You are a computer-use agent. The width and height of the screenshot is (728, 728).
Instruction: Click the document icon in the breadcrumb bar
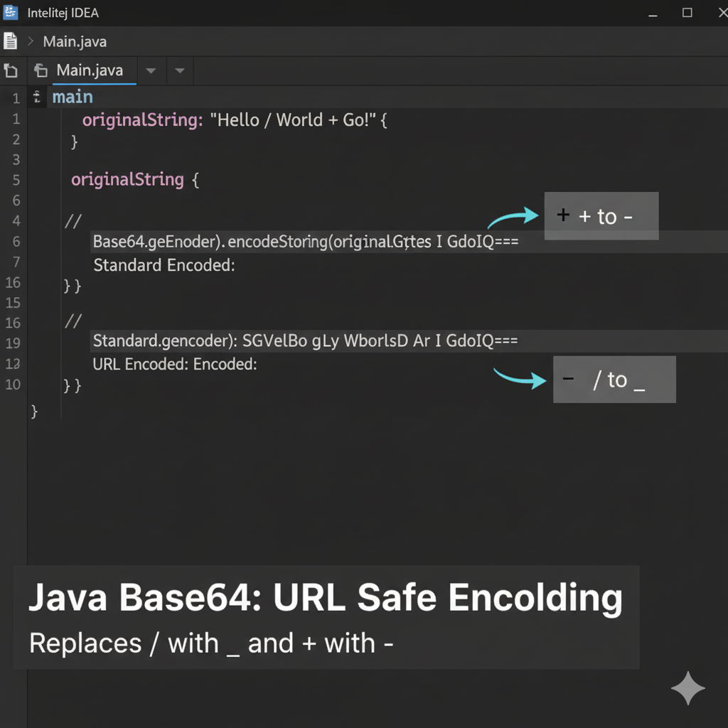pyautogui.click(x=10, y=41)
